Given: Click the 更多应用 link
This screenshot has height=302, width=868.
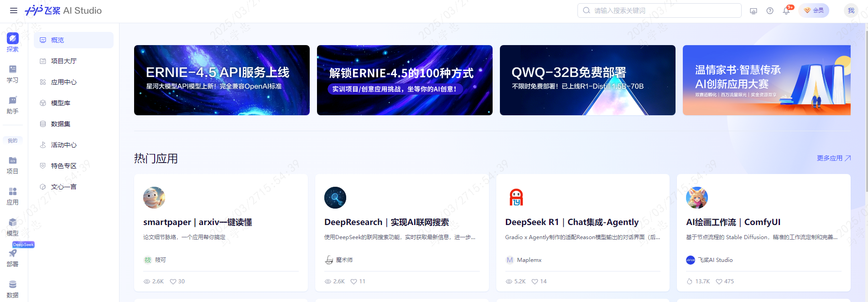Looking at the screenshot, I should 834,158.
